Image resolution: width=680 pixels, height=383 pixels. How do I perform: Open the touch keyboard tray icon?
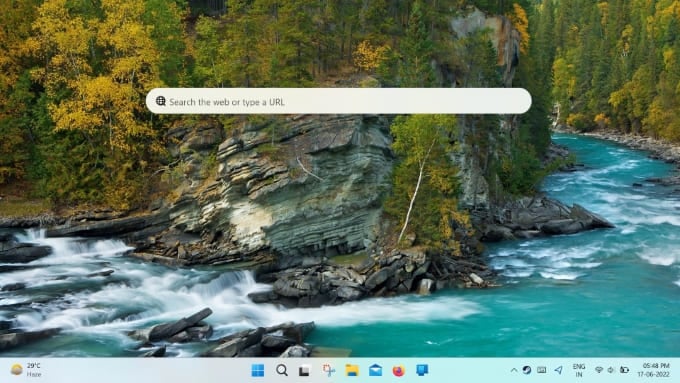(x=542, y=370)
